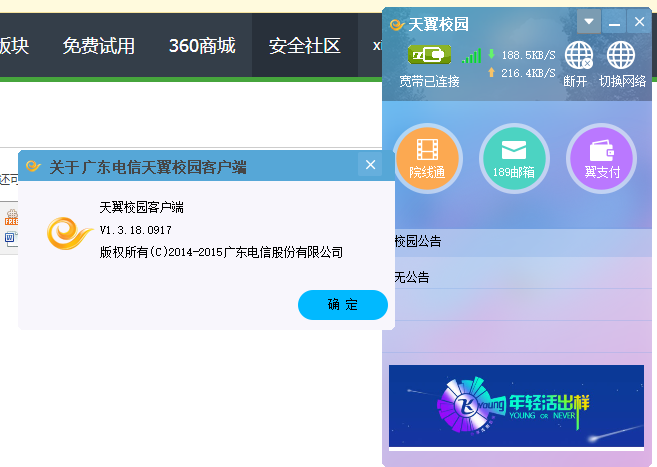Confirm the about dialog with 确定

click(343, 304)
